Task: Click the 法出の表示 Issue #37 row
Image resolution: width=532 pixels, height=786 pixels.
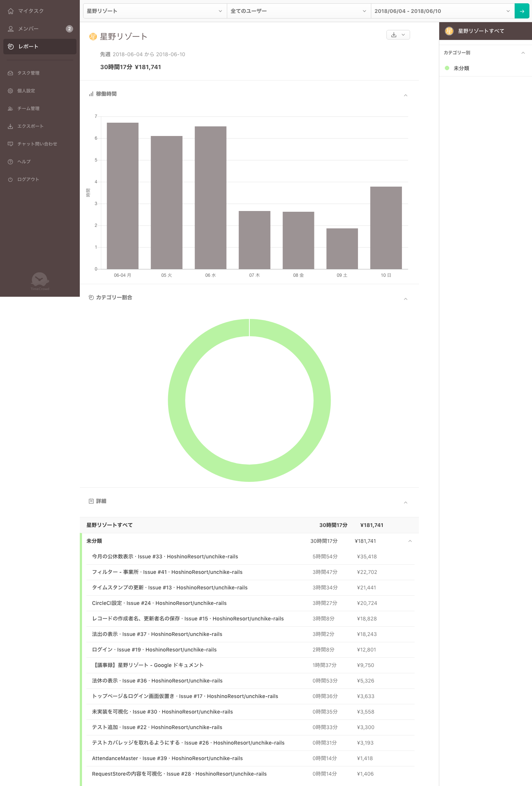Action: click(250, 634)
